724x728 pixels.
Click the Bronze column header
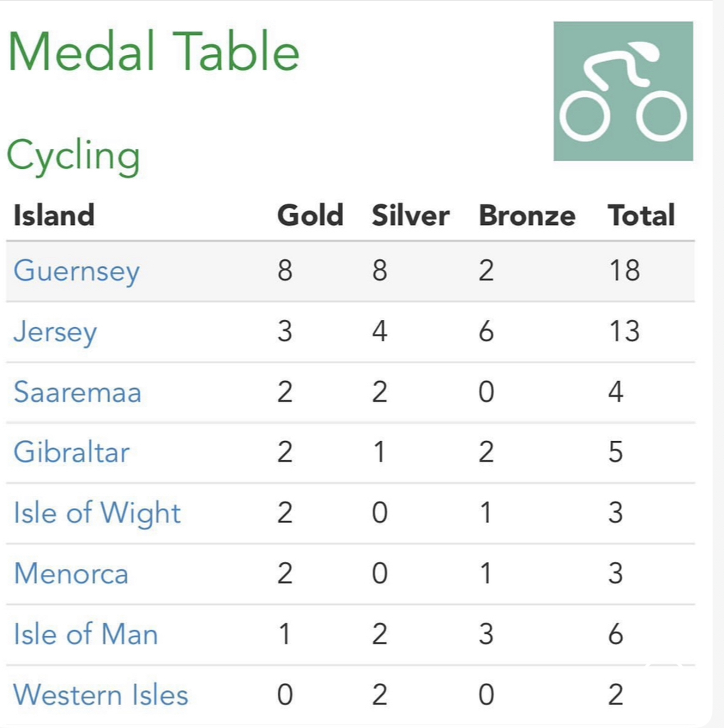point(528,215)
